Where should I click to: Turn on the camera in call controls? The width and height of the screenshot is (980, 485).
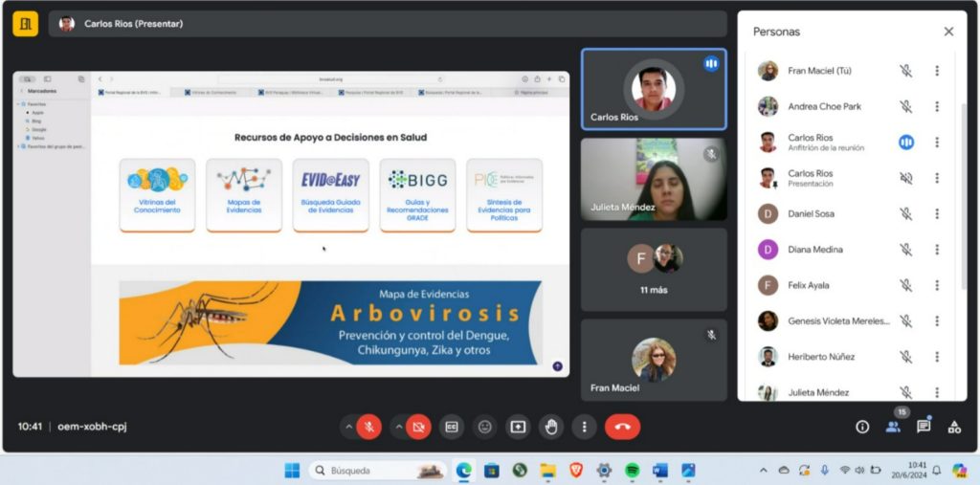point(418,427)
